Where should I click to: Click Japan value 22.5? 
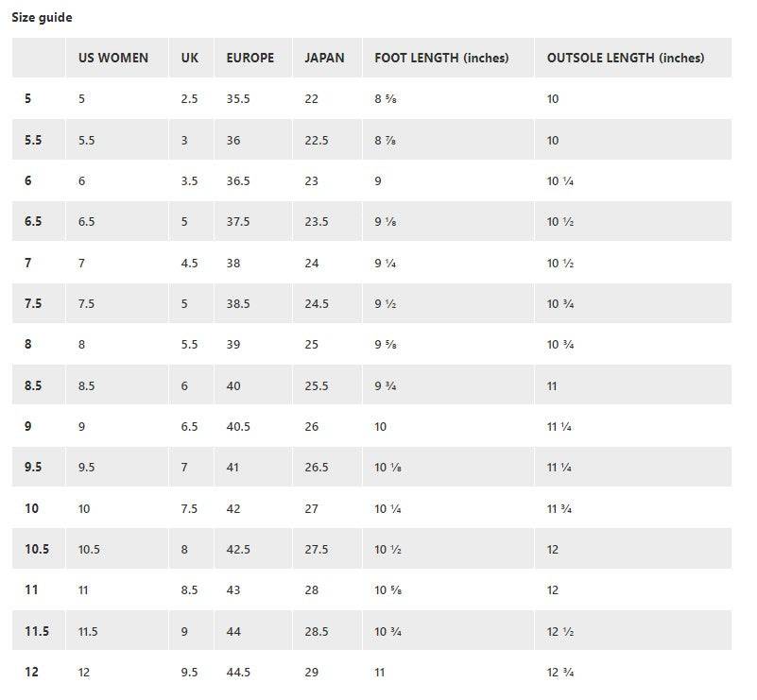click(317, 140)
